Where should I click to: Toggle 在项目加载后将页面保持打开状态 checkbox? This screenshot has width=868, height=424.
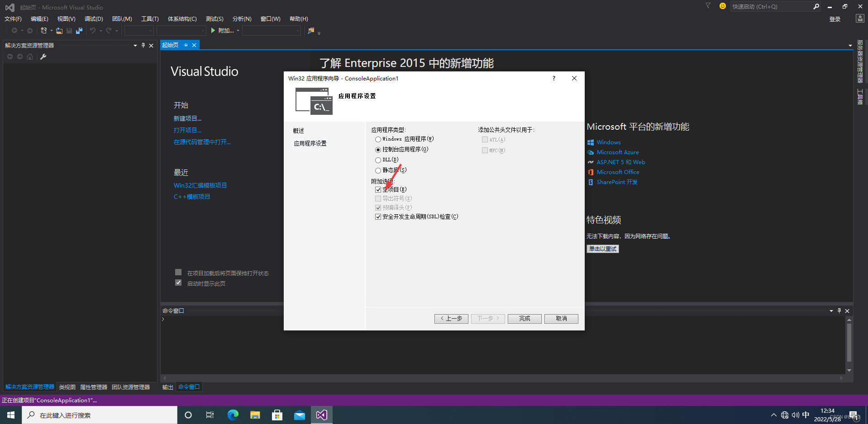pyautogui.click(x=178, y=272)
